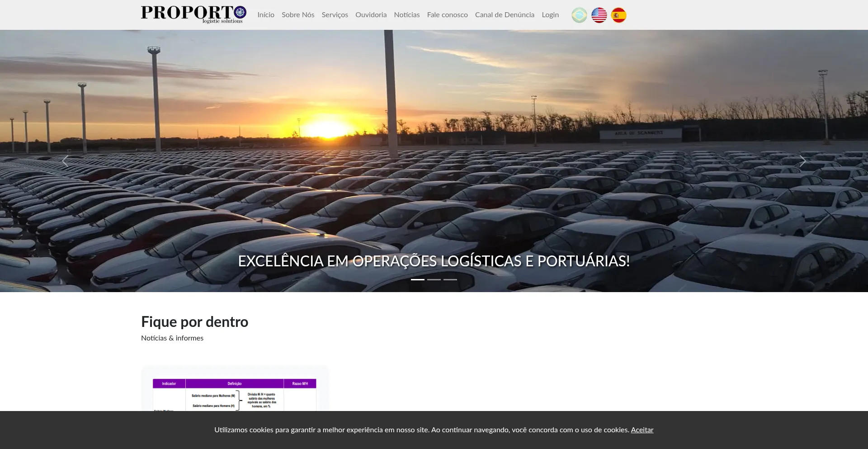
Task: Switch language to Portuguese via Brazil flag
Action: (579, 15)
